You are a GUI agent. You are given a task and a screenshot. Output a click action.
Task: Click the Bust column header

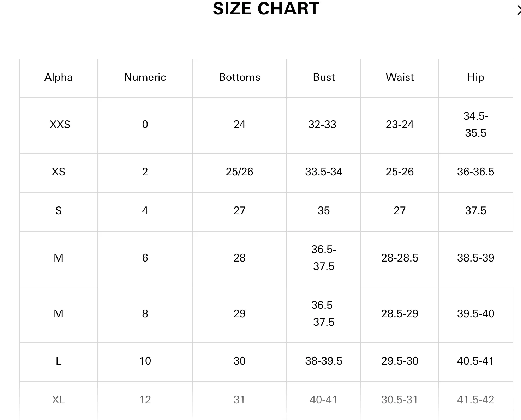tap(324, 77)
